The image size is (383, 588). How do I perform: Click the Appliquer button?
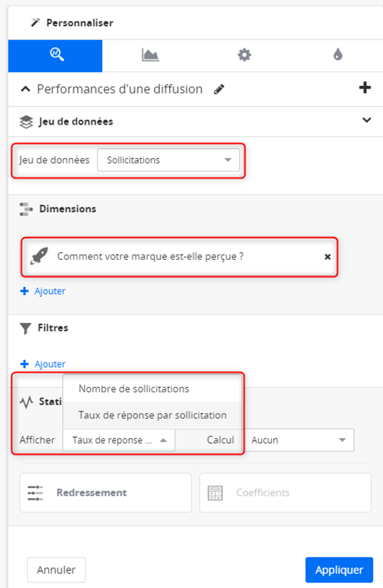[x=339, y=569]
